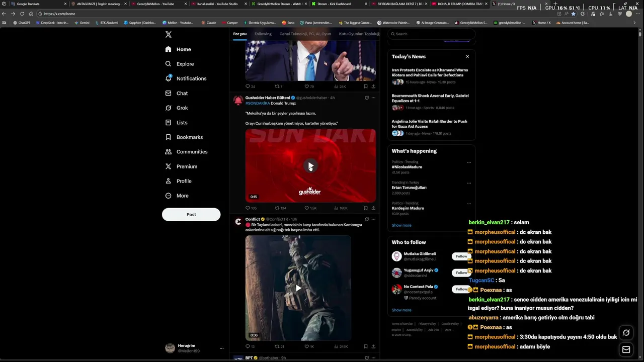Open options for #NicolasMaduro trend
Screen dimensions: 644x362
[x=469, y=162]
